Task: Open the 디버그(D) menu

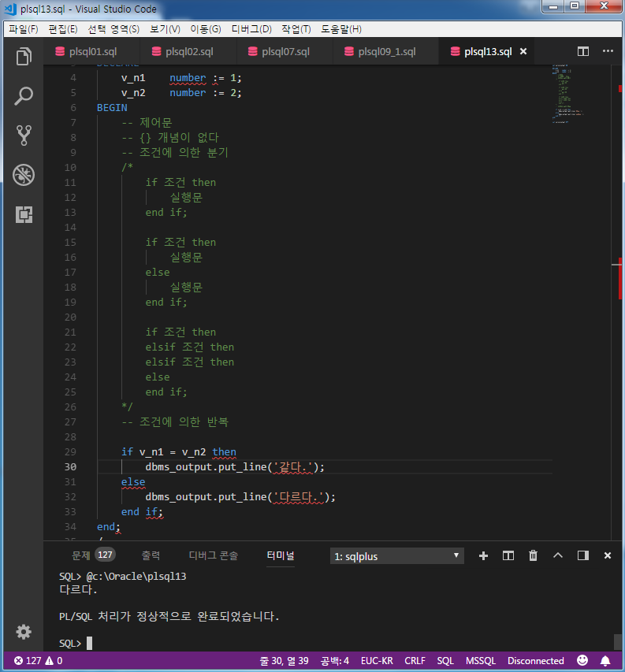Action: [x=251, y=29]
